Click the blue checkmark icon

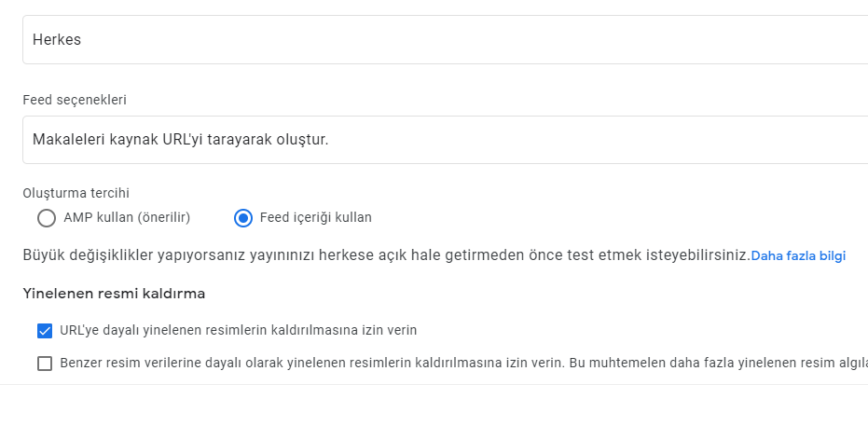tap(45, 331)
